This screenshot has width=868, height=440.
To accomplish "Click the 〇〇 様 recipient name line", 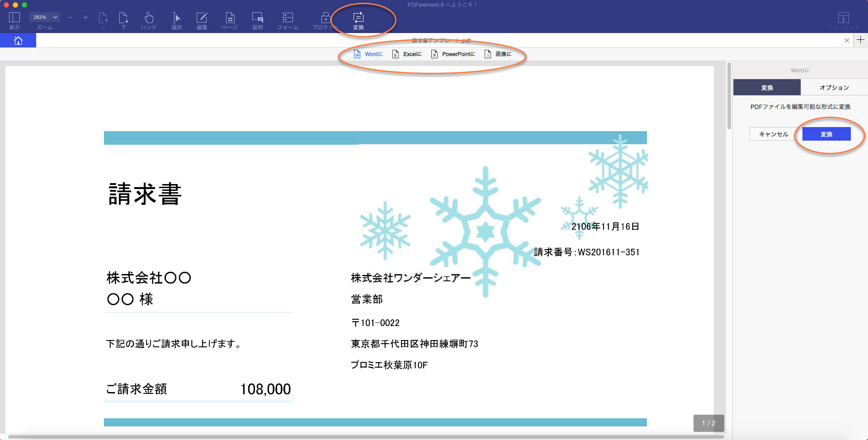I will (x=130, y=299).
